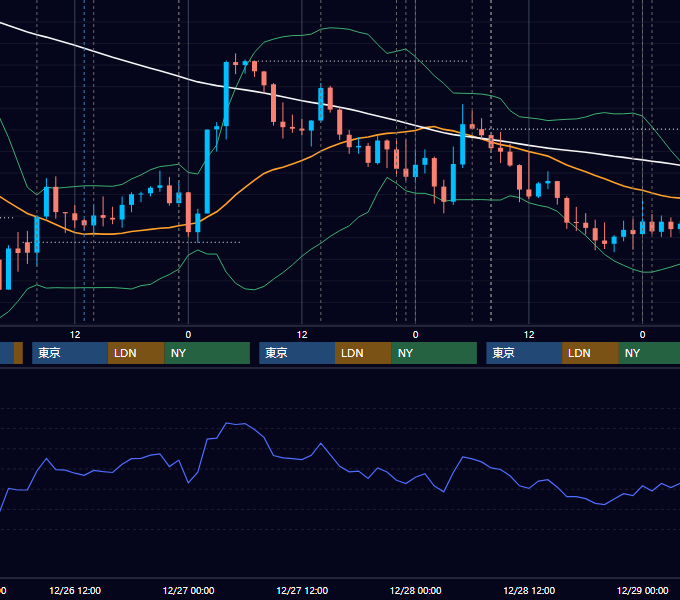The height and width of the screenshot is (600, 680).
Task: Click the 12/28 12:00 date label
Action: click(529, 590)
